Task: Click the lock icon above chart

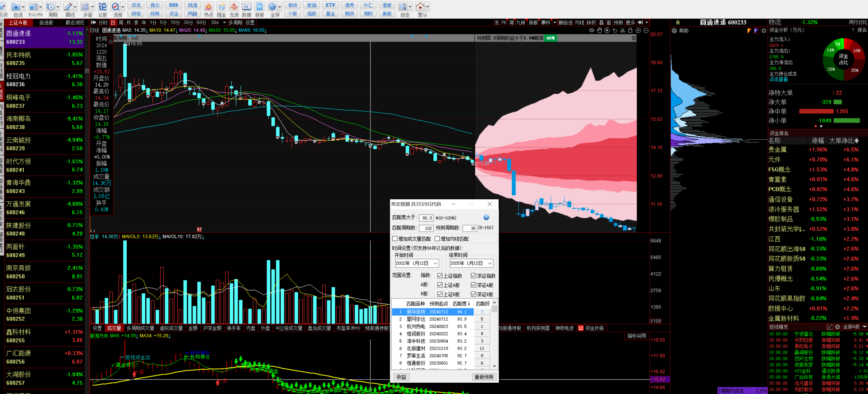Action: coord(630,30)
